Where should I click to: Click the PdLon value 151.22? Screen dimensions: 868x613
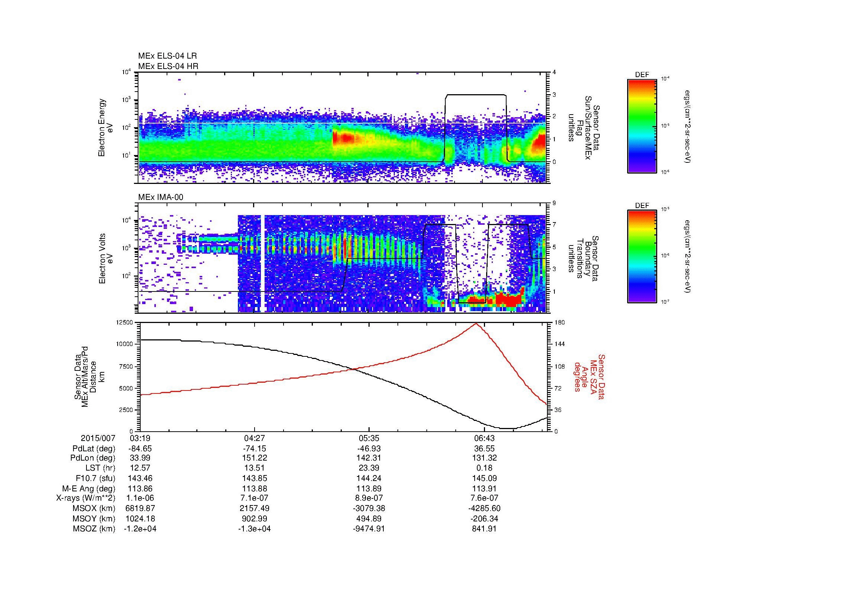pos(255,458)
